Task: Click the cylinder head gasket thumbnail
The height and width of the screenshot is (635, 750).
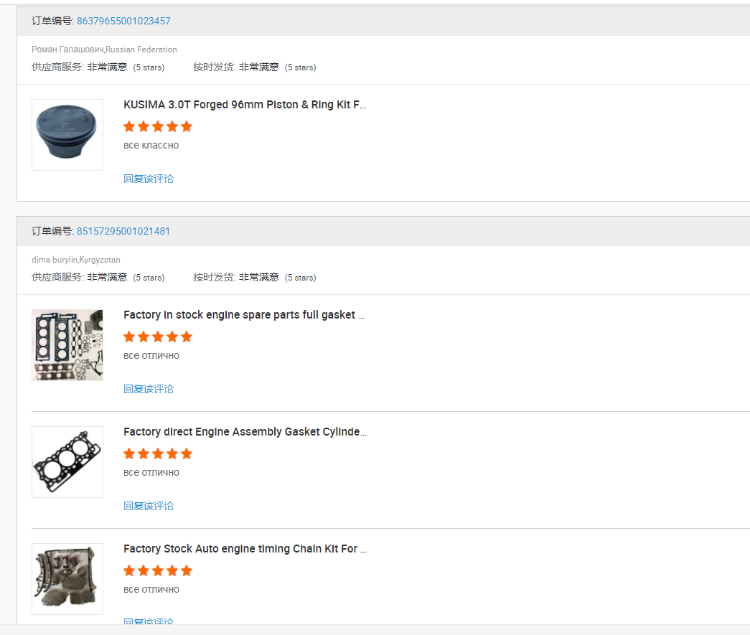Action: pyautogui.click(x=67, y=462)
